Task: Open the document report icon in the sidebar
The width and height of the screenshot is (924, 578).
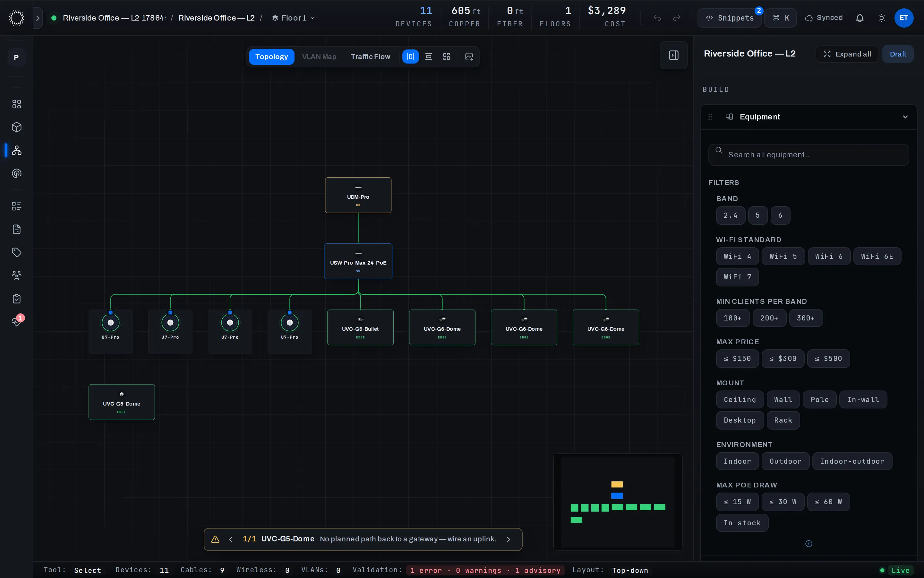Action: pyautogui.click(x=16, y=229)
